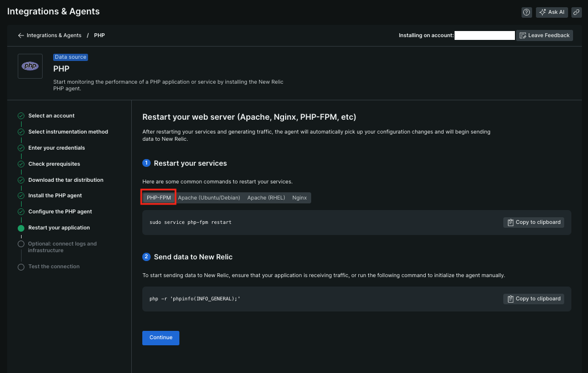Click the Restart your services heading
The height and width of the screenshot is (373, 588).
point(190,163)
